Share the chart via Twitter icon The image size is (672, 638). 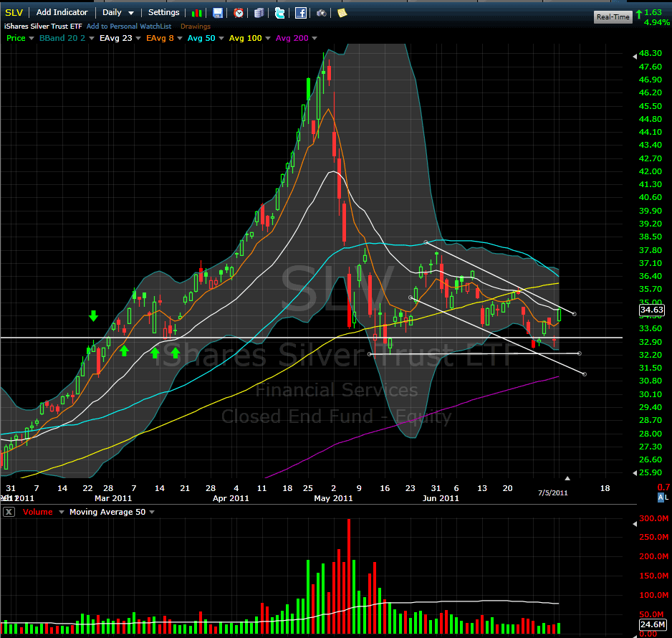tap(279, 13)
